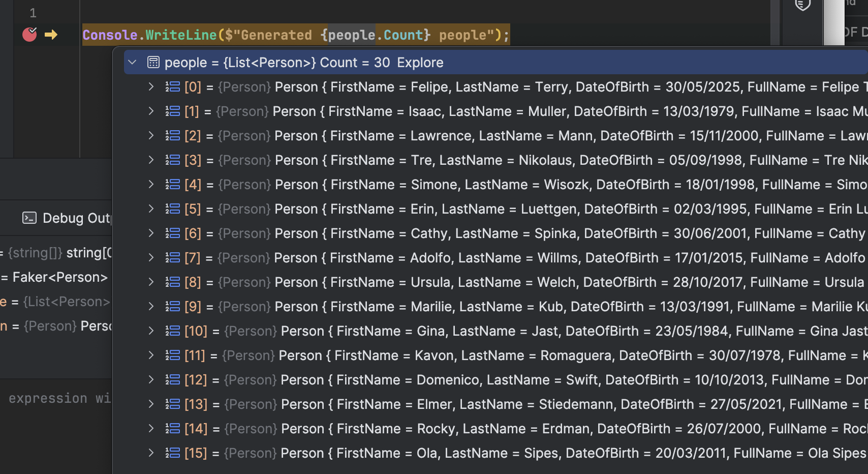The image size is (868, 474).
Task: Click the terminal icon on the Debug Output tab
Action: pyautogui.click(x=29, y=218)
